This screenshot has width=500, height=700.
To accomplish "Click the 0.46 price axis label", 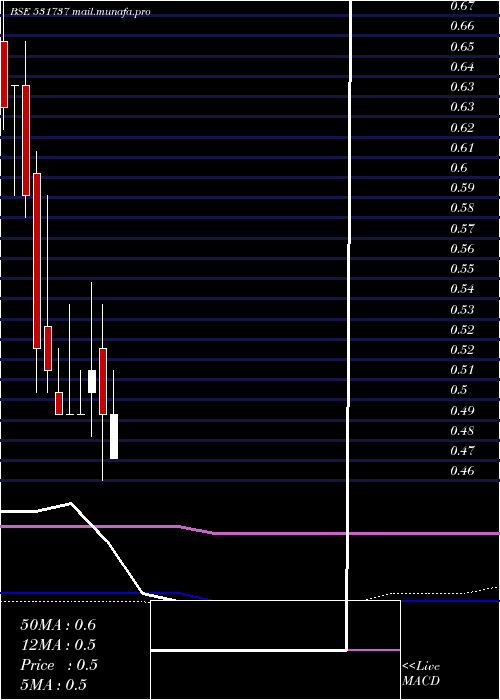I will [x=462, y=471].
